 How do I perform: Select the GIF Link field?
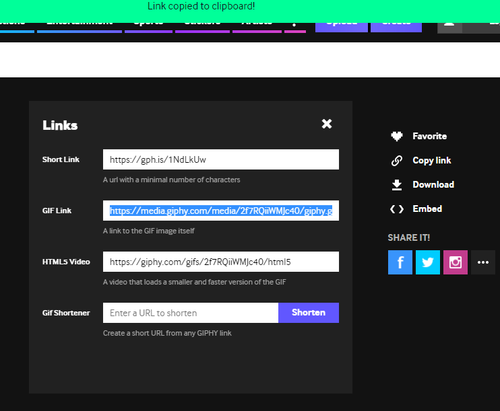point(221,210)
